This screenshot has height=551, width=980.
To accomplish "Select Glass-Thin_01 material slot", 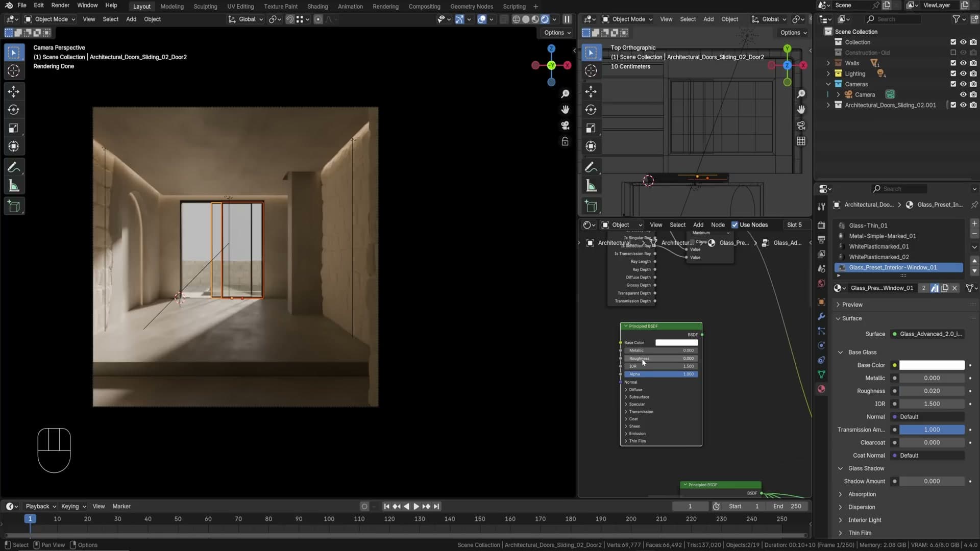I will [x=898, y=225].
